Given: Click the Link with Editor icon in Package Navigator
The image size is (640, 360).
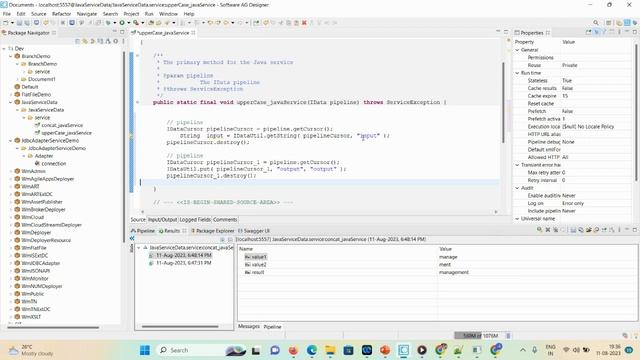Looking at the screenshot, I should coord(85,41).
